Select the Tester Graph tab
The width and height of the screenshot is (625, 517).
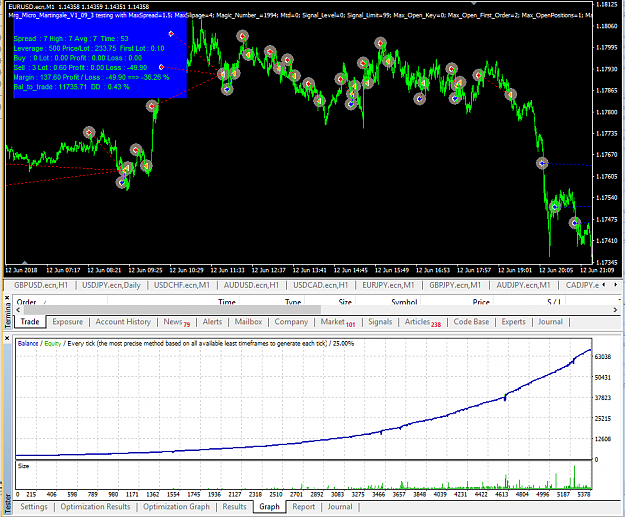(x=269, y=507)
